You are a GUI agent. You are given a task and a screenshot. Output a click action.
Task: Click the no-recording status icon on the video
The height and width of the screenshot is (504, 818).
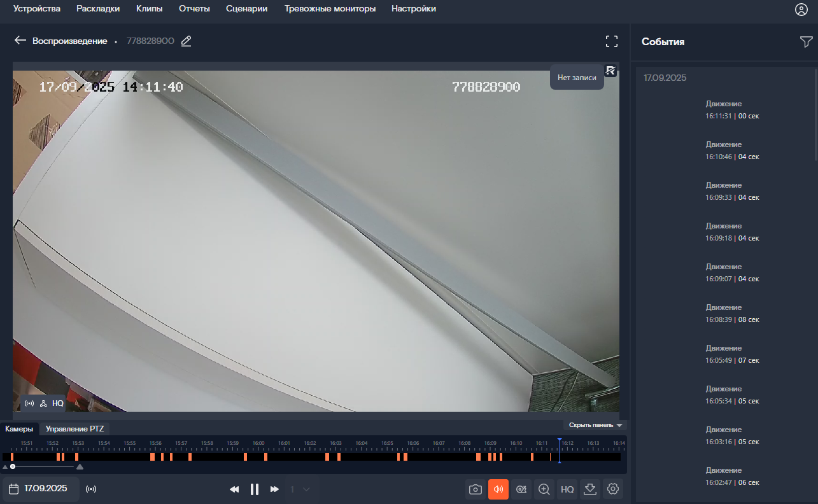click(x=610, y=71)
